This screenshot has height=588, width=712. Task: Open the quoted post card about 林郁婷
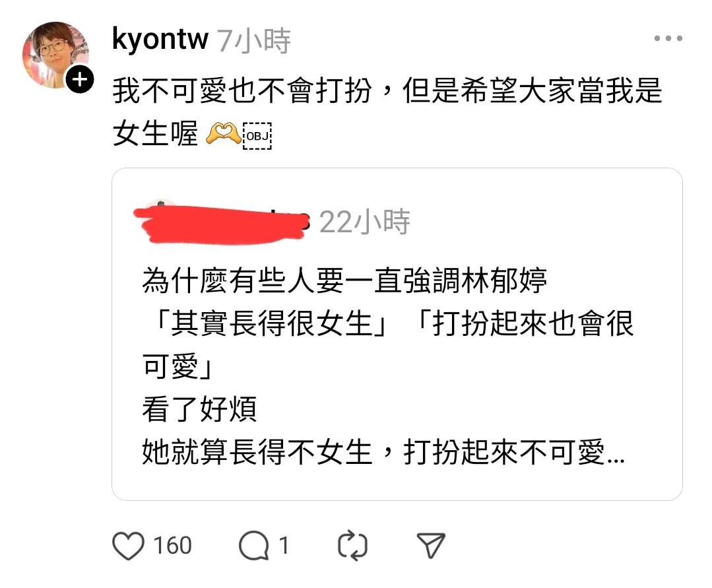(x=397, y=334)
